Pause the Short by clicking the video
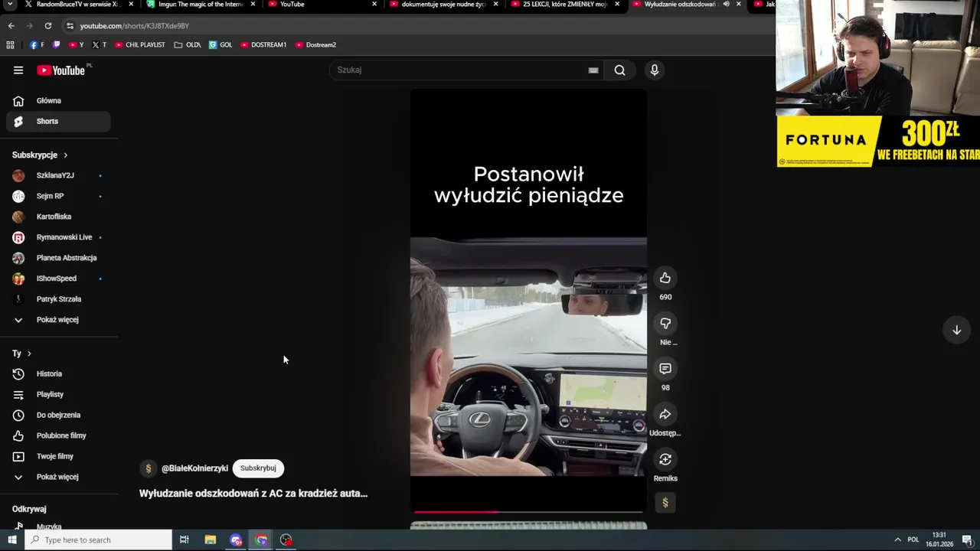 [x=528, y=302]
